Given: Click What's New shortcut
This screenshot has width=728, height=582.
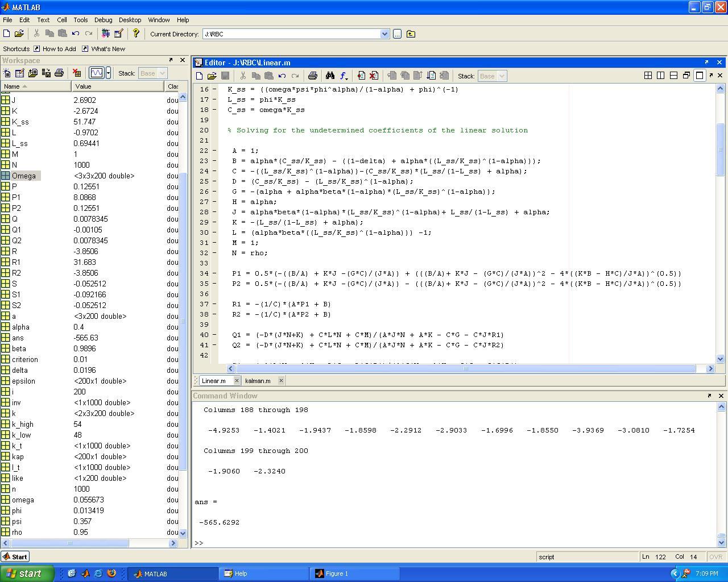Looking at the screenshot, I should 104,49.
